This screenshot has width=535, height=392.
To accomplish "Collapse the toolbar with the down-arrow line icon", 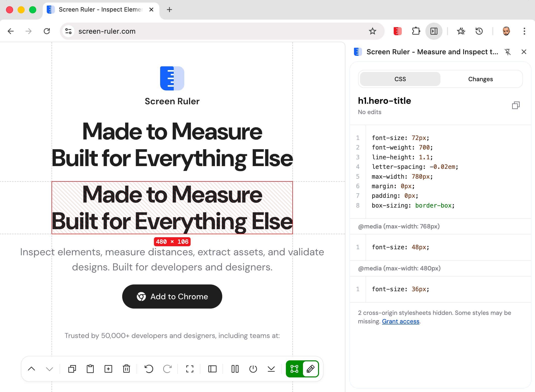I will pyautogui.click(x=271, y=369).
